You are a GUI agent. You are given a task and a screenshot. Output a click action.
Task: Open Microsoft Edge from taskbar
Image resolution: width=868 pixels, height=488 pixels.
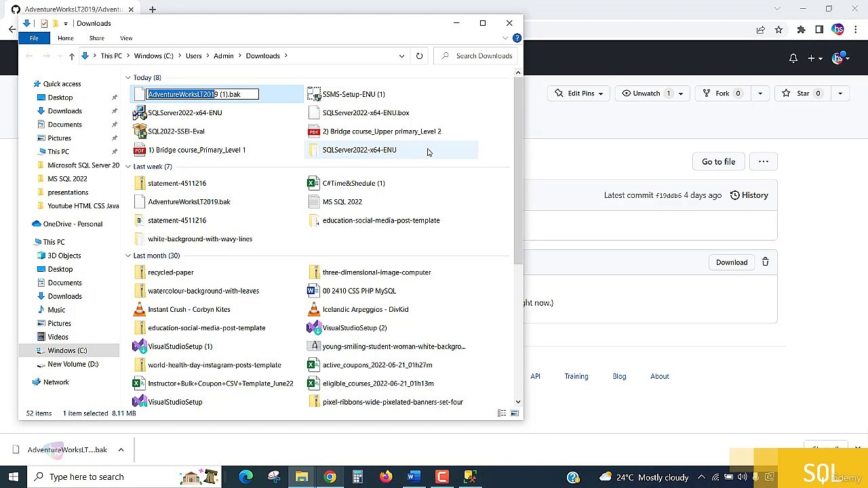[x=245, y=476]
